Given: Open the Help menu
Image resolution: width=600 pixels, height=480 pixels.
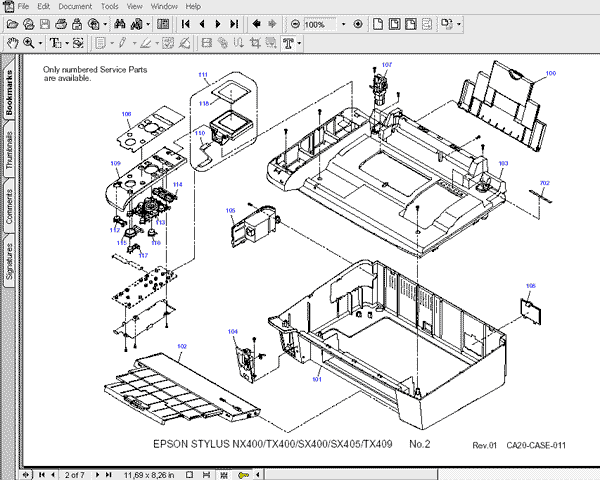Looking at the screenshot, I should pos(193,6).
